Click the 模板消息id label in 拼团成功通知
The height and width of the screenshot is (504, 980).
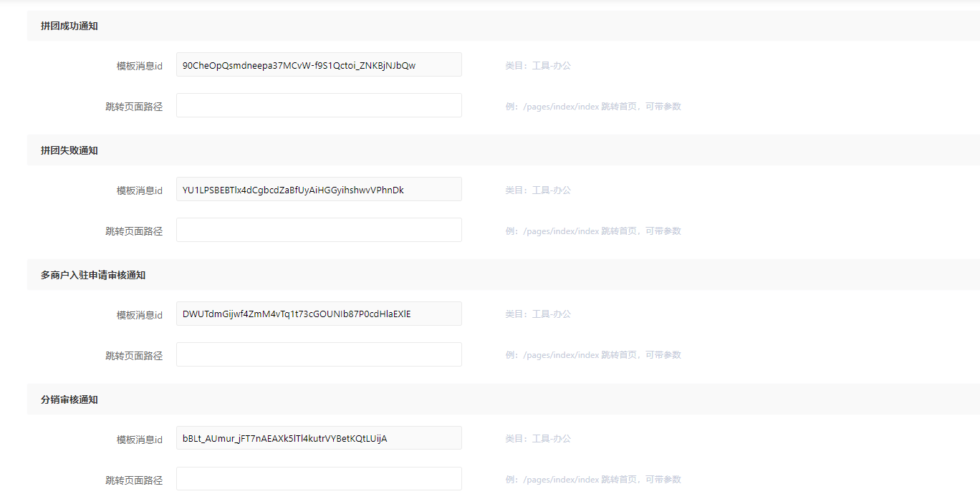click(140, 66)
